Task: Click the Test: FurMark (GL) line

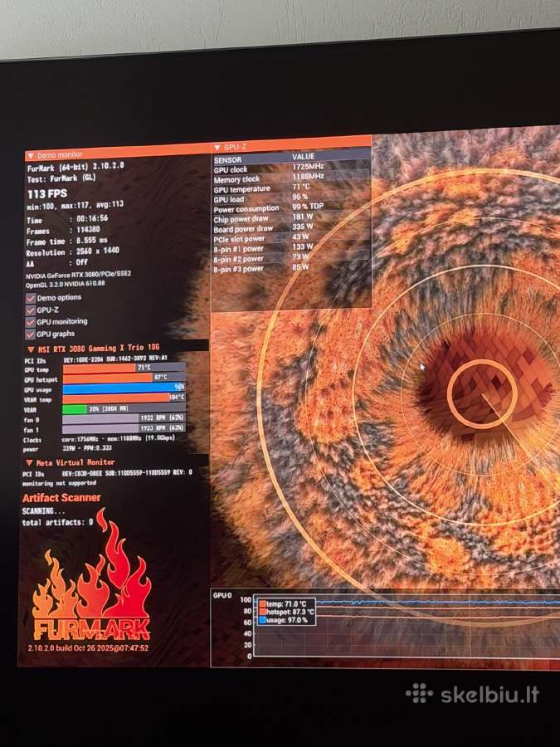Action: click(x=61, y=178)
